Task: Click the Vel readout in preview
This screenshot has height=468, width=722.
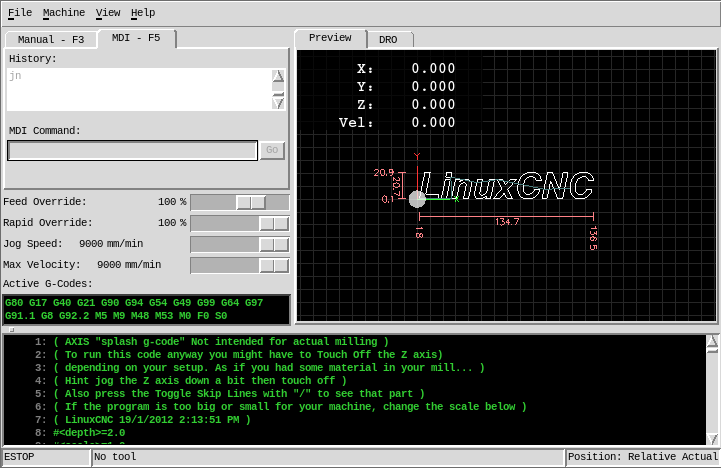Action: 397,123
